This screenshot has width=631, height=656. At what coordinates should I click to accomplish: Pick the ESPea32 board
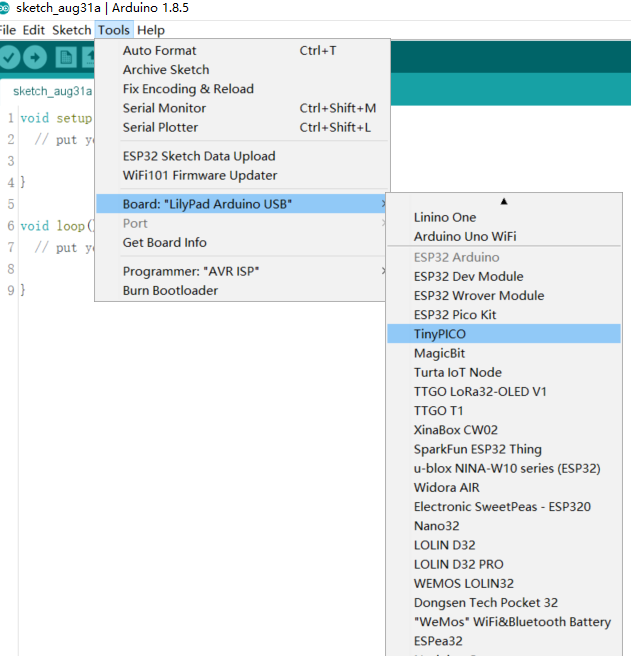504,641
